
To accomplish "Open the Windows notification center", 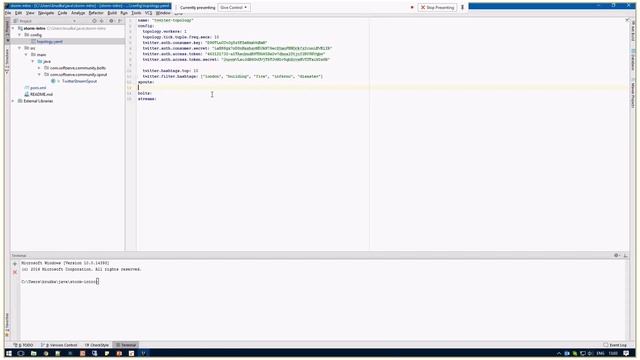I will click(626, 353).
